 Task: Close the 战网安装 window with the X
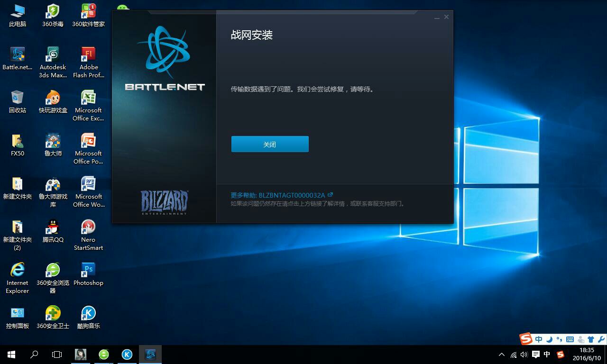[x=446, y=17]
